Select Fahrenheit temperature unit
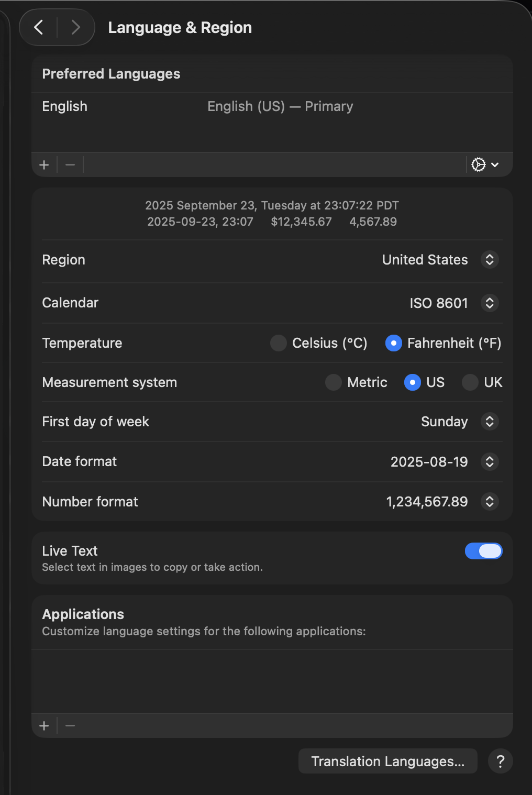 pyautogui.click(x=394, y=343)
